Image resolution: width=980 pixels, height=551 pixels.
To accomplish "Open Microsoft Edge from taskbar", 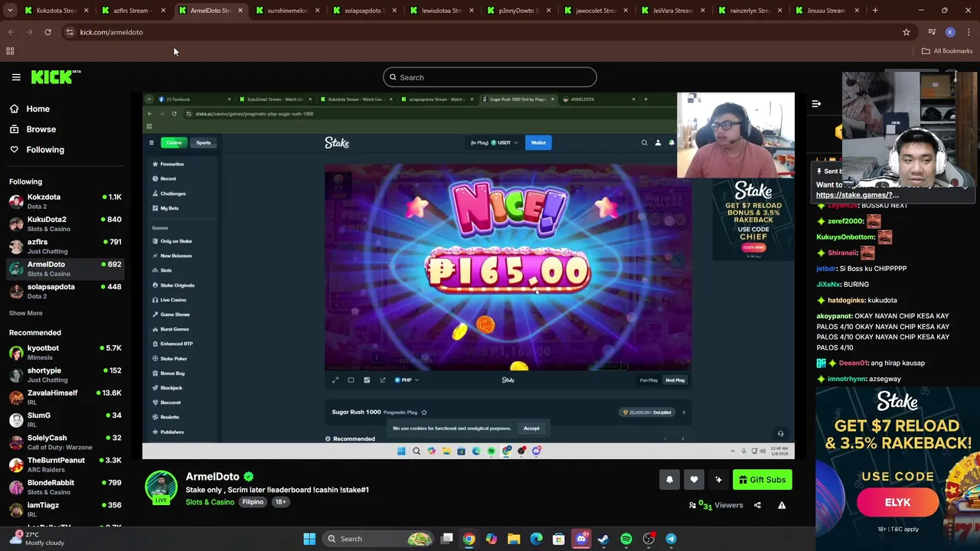I will [x=536, y=539].
